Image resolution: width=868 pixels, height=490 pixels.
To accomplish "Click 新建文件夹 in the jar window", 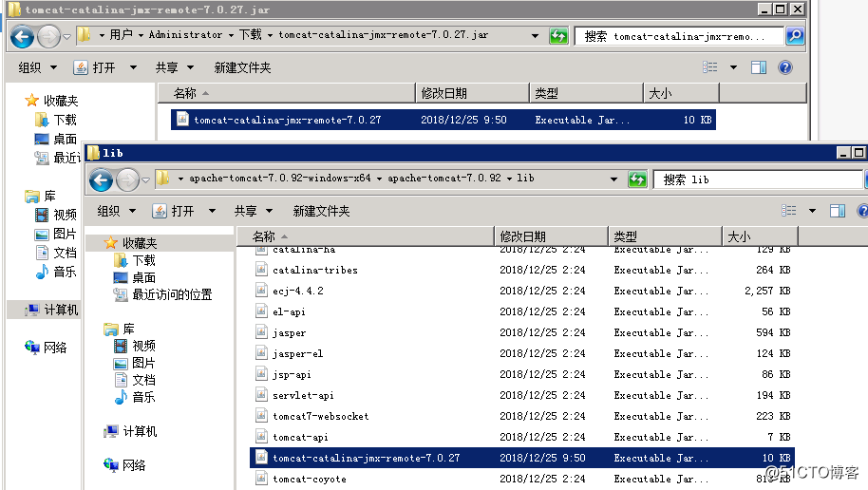I will click(242, 67).
